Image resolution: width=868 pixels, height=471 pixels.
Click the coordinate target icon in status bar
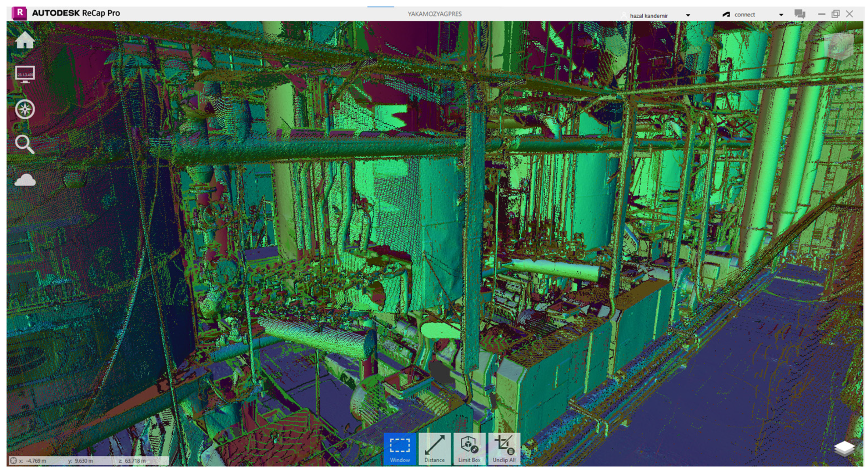(x=13, y=461)
